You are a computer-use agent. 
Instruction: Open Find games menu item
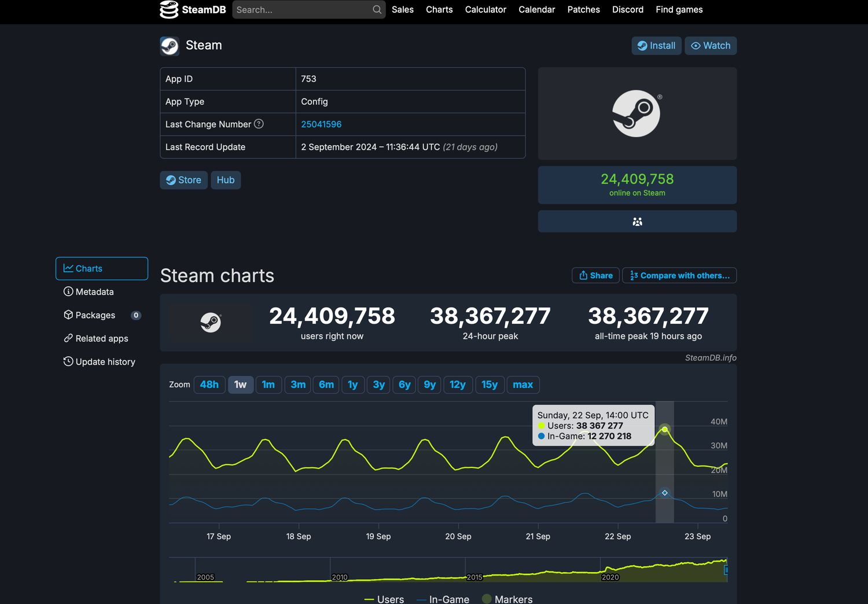coord(679,10)
